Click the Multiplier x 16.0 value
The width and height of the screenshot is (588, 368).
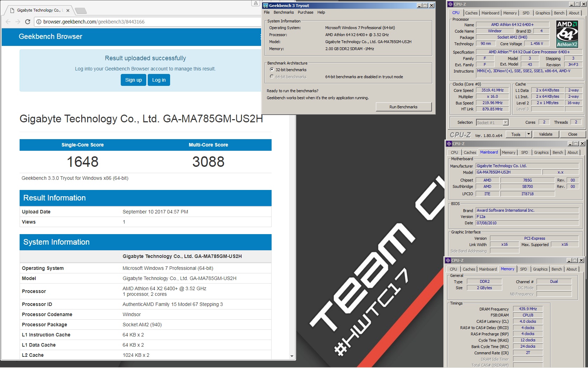pyautogui.click(x=492, y=96)
